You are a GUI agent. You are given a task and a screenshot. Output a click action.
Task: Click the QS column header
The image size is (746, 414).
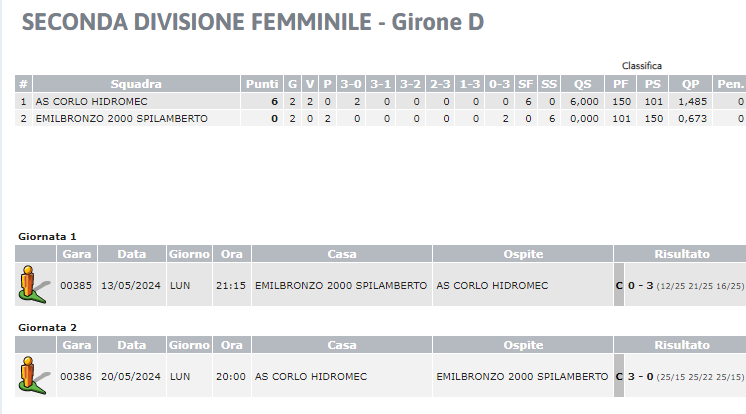click(582, 84)
